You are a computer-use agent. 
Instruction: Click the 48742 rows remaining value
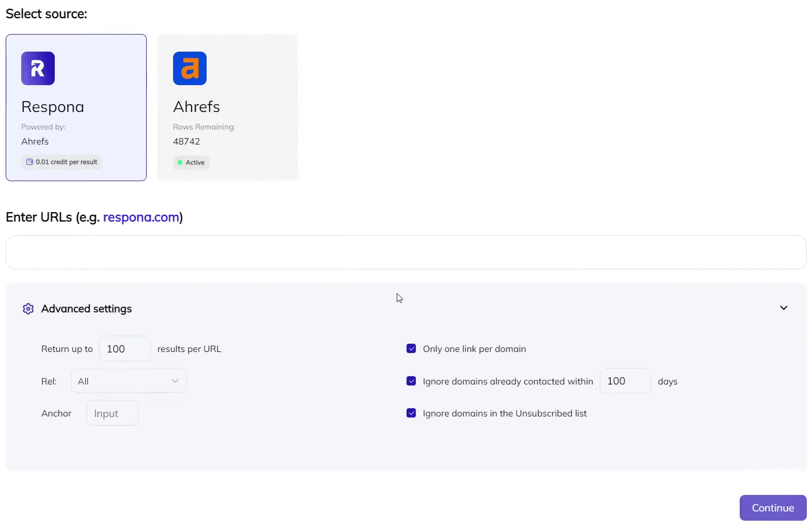(x=186, y=141)
